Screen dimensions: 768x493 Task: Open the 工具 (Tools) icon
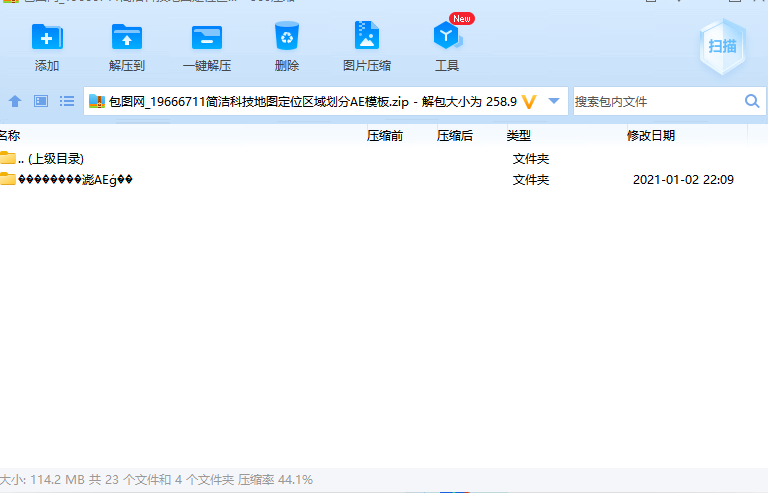click(x=447, y=35)
